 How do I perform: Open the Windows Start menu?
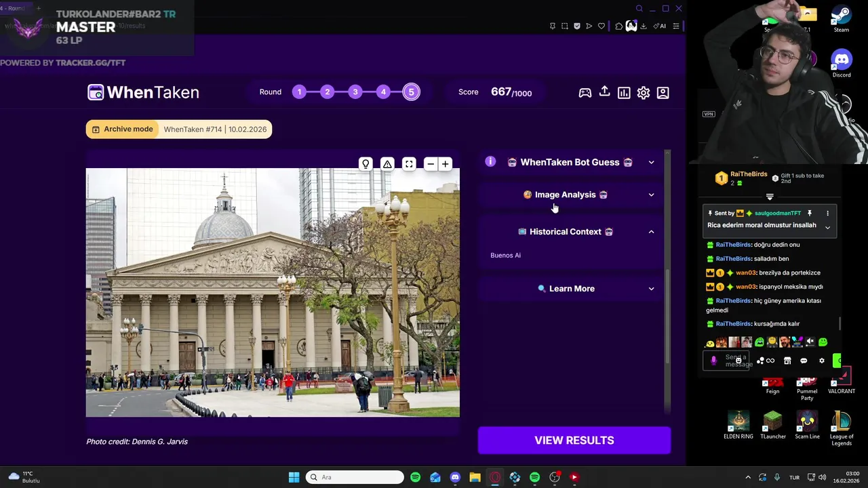(294, 477)
